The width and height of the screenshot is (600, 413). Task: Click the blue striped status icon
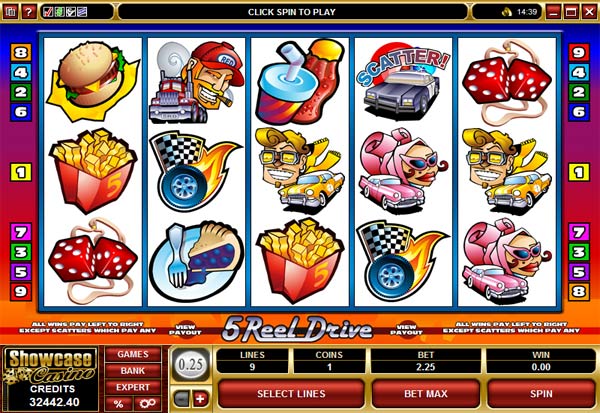[x=82, y=12]
